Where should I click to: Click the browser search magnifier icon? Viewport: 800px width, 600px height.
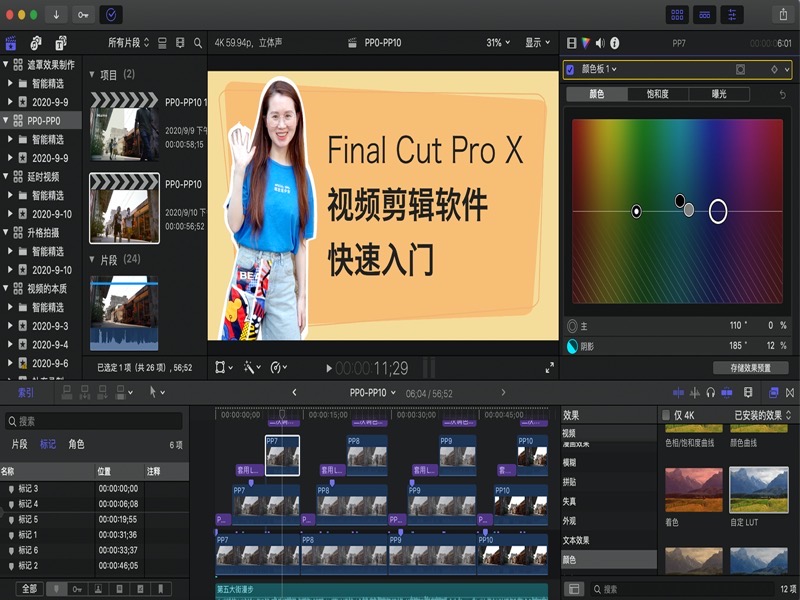(x=198, y=43)
